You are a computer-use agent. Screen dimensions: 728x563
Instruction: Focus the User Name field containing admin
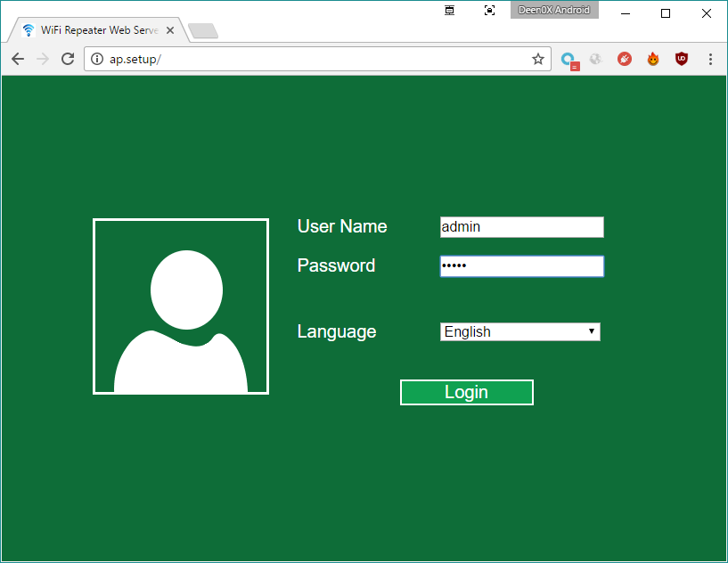pyautogui.click(x=522, y=227)
